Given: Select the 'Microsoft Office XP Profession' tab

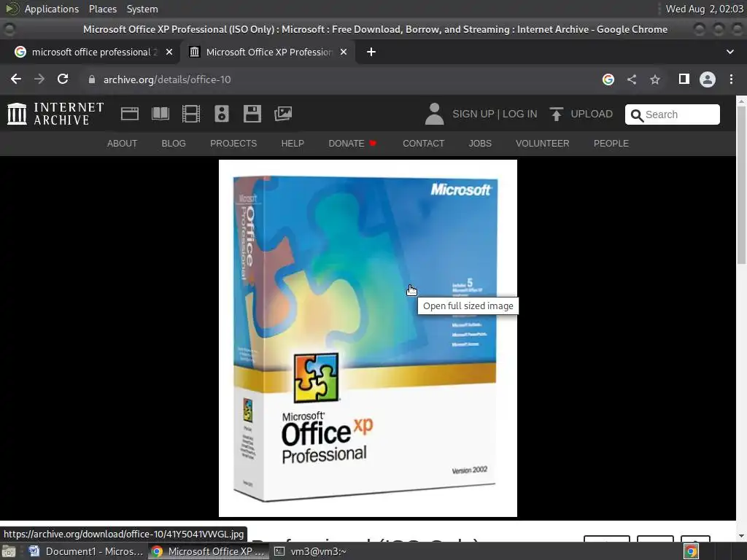Looking at the screenshot, I should tap(267, 52).
